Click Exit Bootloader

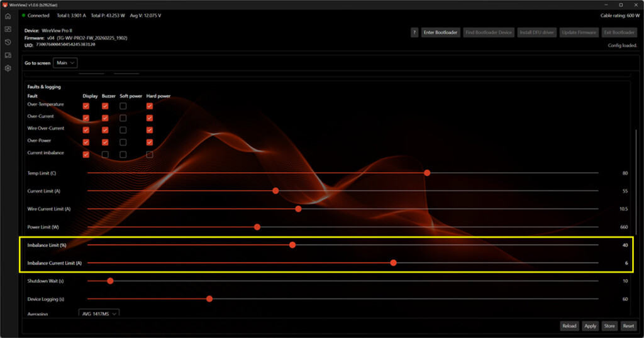pyautogui.click(x=619, y=33)
